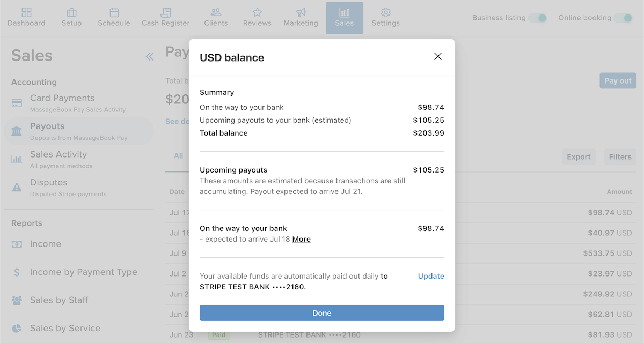Click the Sales by Service pie icon
Image resolution: width=644 pixels, height=343 pixels.
pos(17,328)
